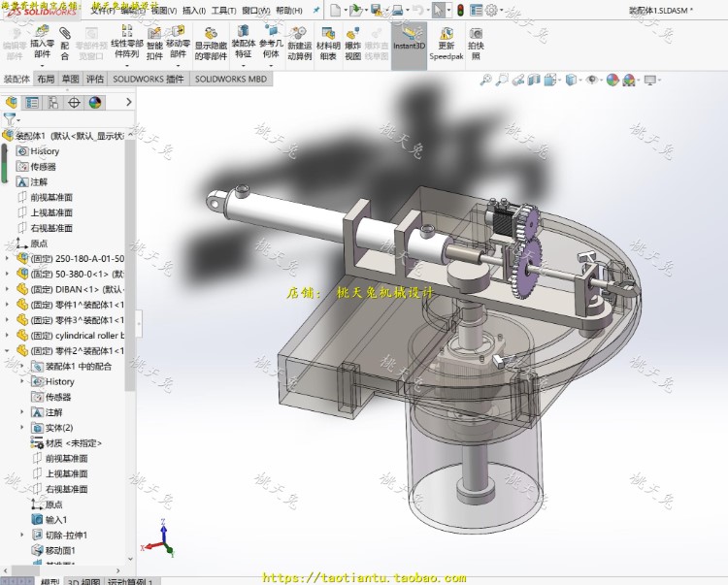Switch to the 评估 ribbon tab

[95, 79]
